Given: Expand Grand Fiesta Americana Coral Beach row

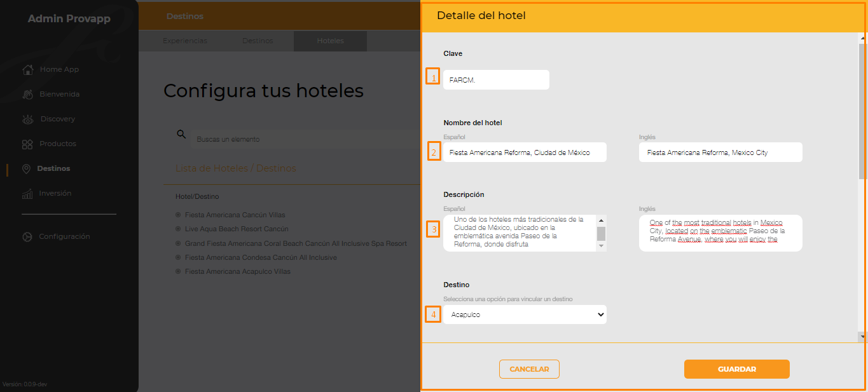Looking at the screenshot, I should (x=178, y=243).
